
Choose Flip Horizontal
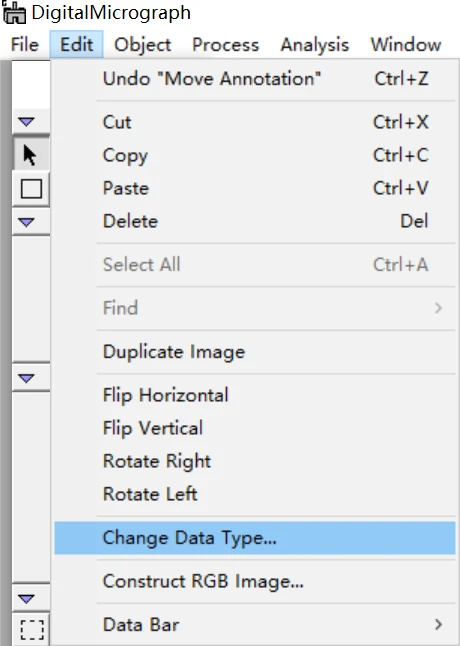click(x=255, y=395)
